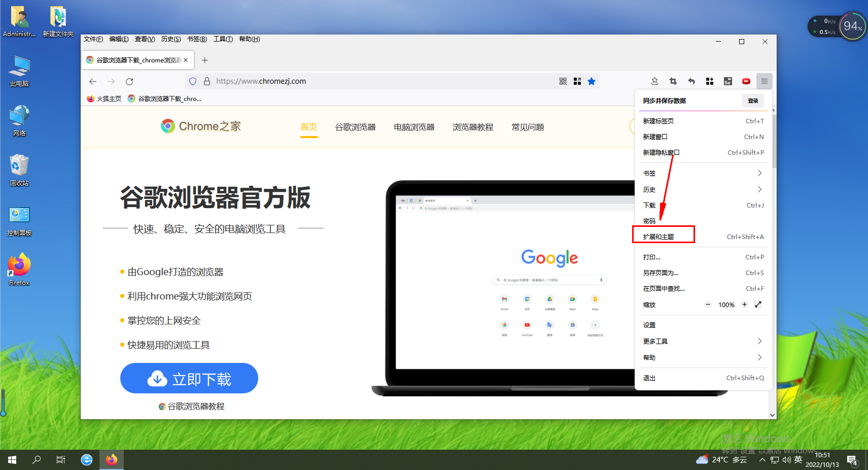
Task: Choose 退出 to quit Firefox
Action: (x=703, y=378)
